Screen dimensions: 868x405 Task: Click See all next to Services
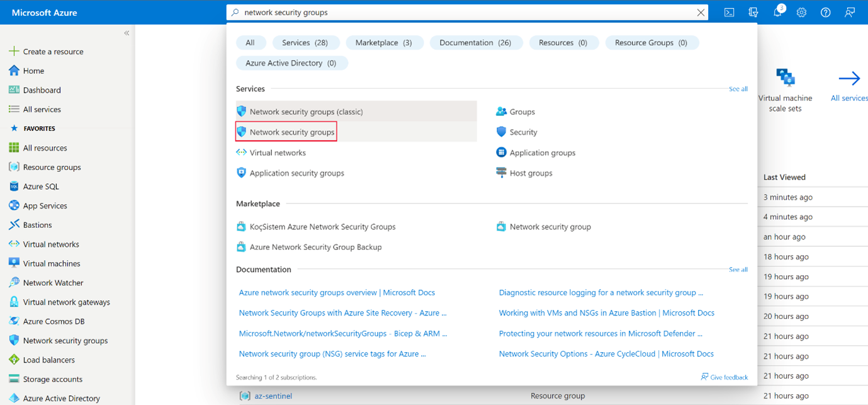pyautogui.click(x=738, y=89)
